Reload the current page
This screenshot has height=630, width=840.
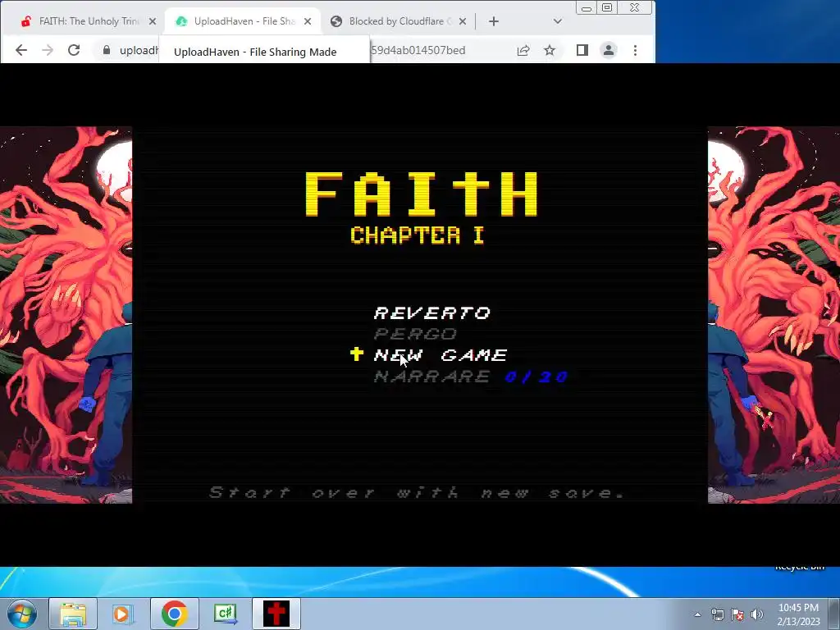[x=74, y=50]
